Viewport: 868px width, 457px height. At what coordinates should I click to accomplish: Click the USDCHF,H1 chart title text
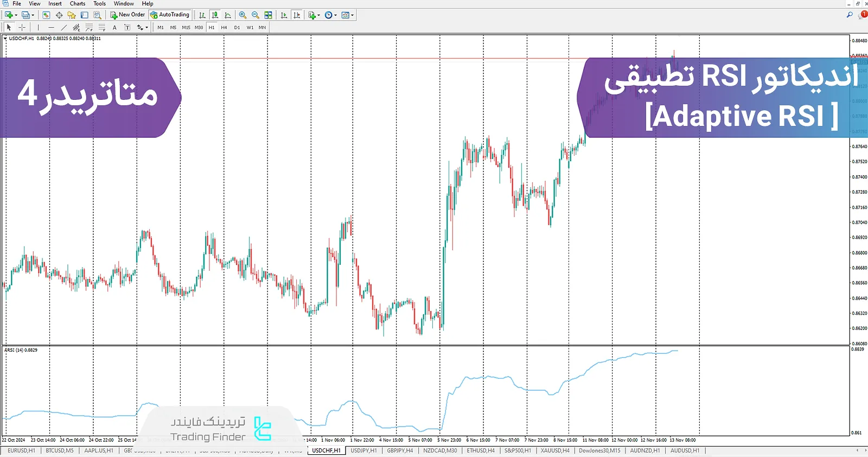21,39
